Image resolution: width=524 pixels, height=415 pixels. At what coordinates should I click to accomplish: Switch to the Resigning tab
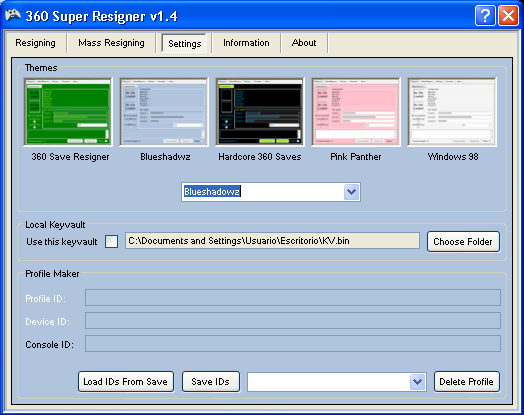tap(35, 43)
